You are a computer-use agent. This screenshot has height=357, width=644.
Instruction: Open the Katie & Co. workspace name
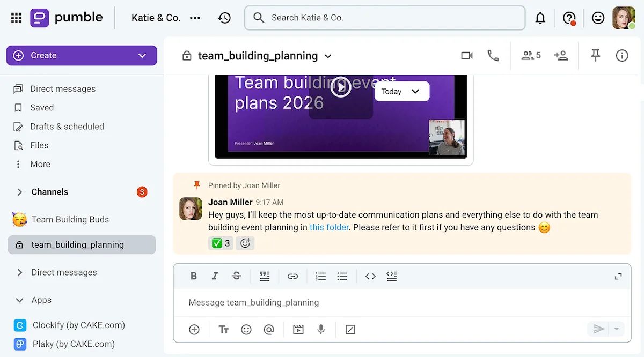click(x=156, y=18)
